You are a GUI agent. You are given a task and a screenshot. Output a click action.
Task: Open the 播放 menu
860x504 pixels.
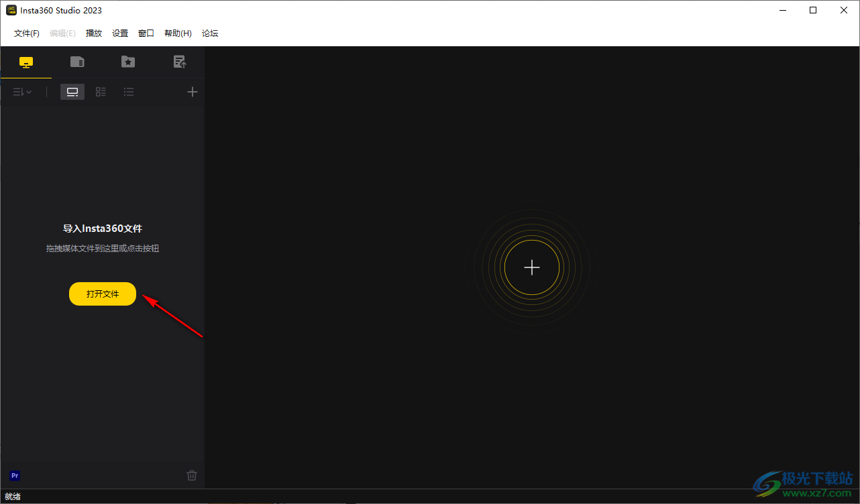point(94,34)
